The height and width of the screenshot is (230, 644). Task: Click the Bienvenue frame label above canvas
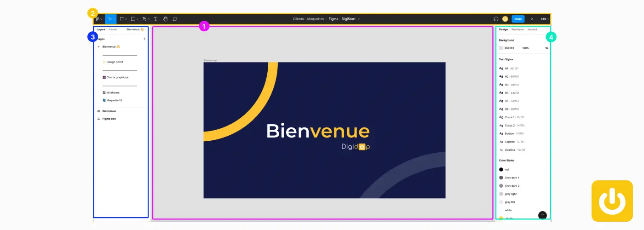click(210, 60)
